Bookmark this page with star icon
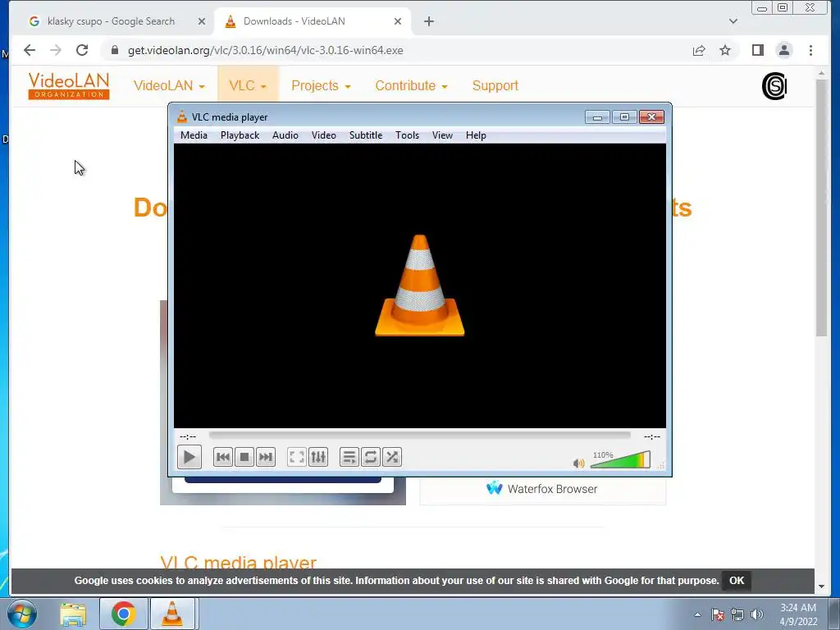This screenshot has height=630, width=840. [725, 50]
